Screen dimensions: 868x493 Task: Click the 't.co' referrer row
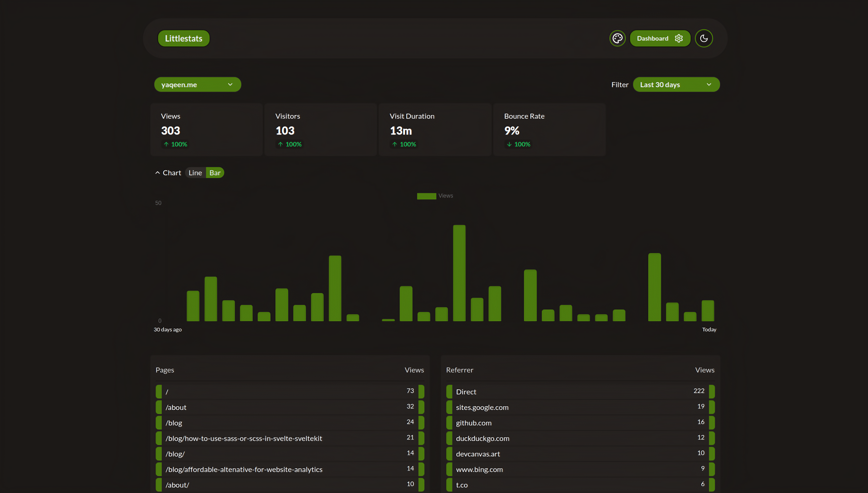580,485
